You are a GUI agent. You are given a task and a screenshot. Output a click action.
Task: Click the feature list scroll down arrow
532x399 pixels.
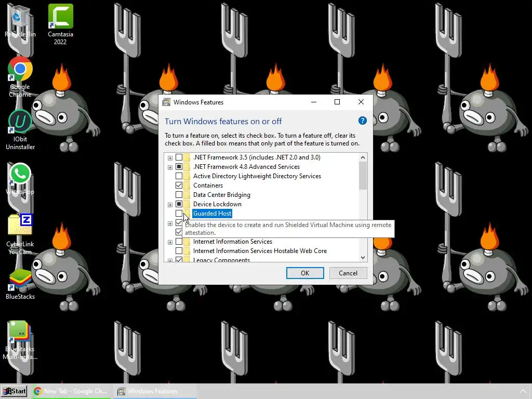pyautogui.click(x=363, y=258)
